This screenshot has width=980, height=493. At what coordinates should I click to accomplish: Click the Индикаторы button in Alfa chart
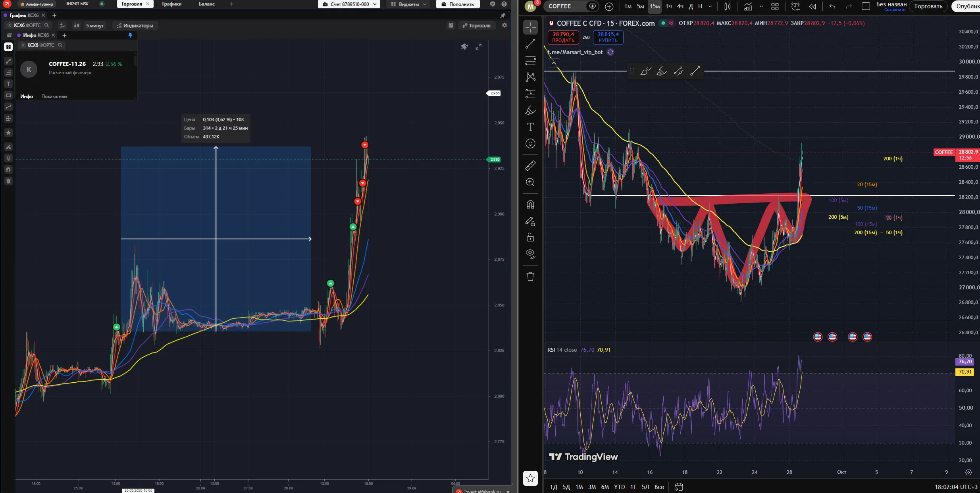tap(135, 25)
